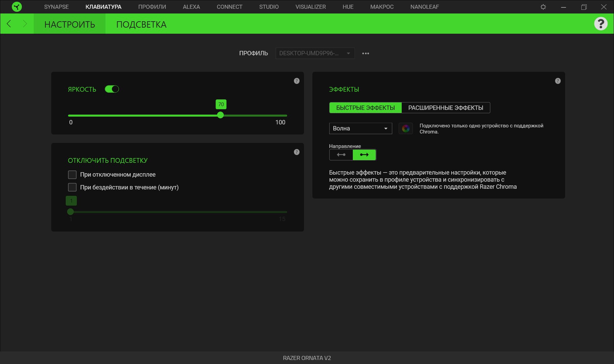
Task: Open the ALEXA tab
Action: pos(191,7)
